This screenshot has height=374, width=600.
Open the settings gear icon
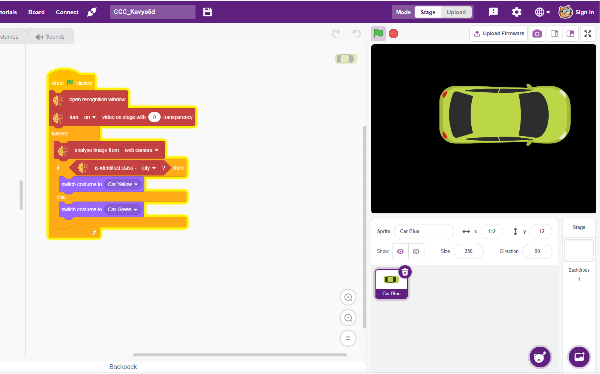(517, 12)
